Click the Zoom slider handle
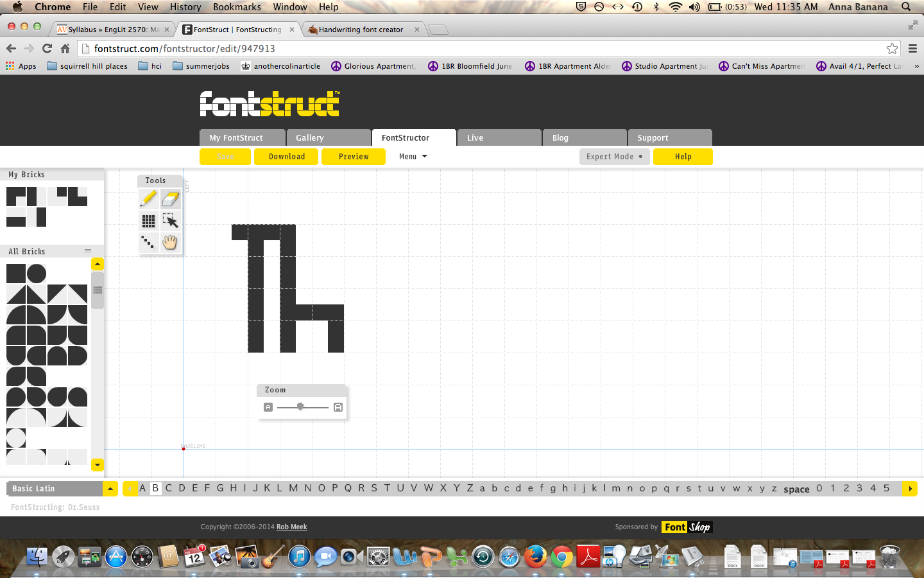Viewport: 924px width, 578px height. [300, 407]
